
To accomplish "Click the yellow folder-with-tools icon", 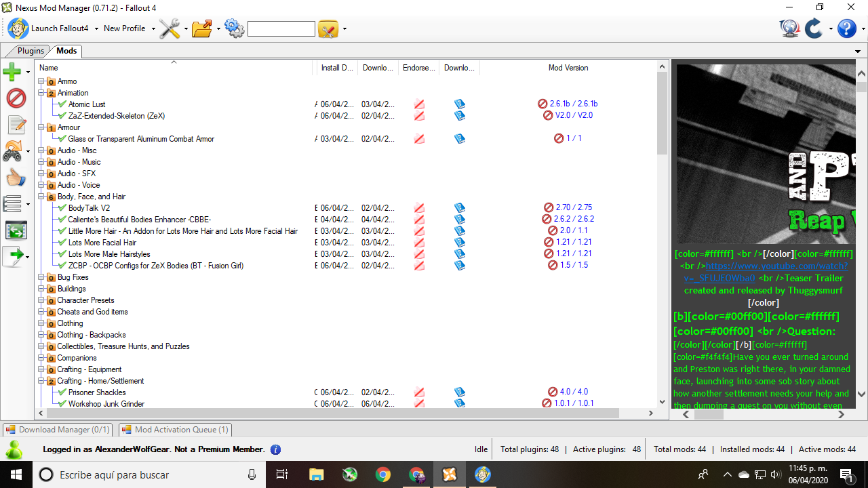I will point(328,28).
